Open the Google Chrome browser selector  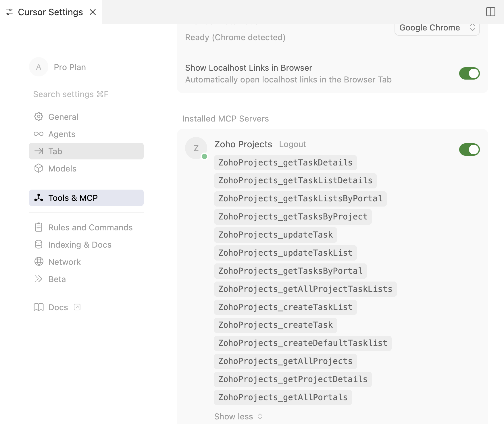point(437,28)
